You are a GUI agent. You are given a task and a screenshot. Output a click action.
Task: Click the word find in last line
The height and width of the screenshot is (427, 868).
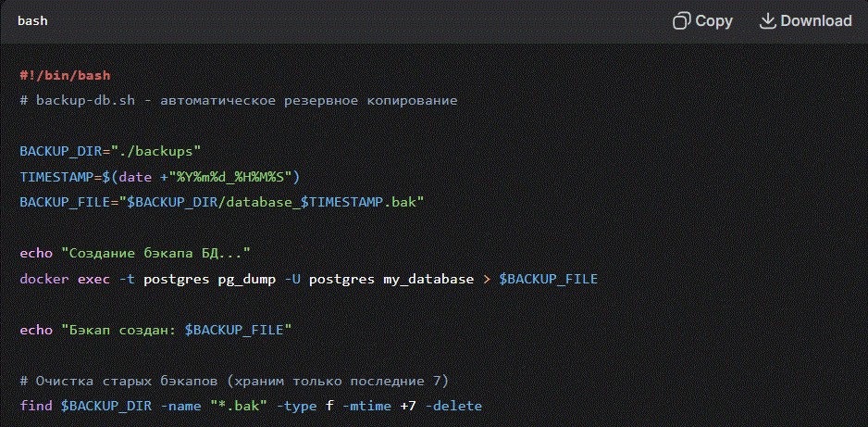[x=36, y=406]
